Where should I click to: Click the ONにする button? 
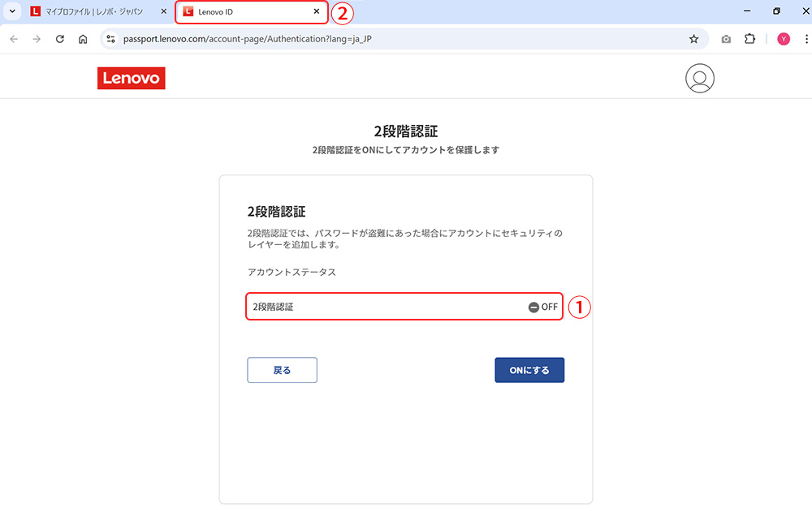tap(529, 370)
